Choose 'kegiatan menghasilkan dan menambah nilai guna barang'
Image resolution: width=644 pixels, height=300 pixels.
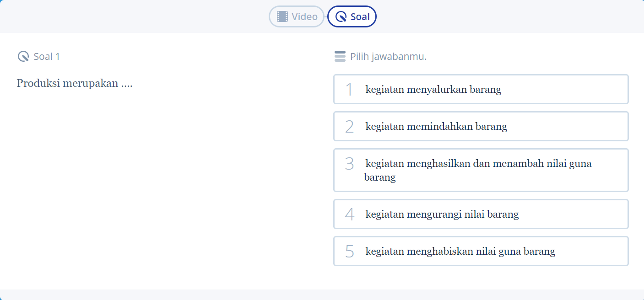(481, 170)
